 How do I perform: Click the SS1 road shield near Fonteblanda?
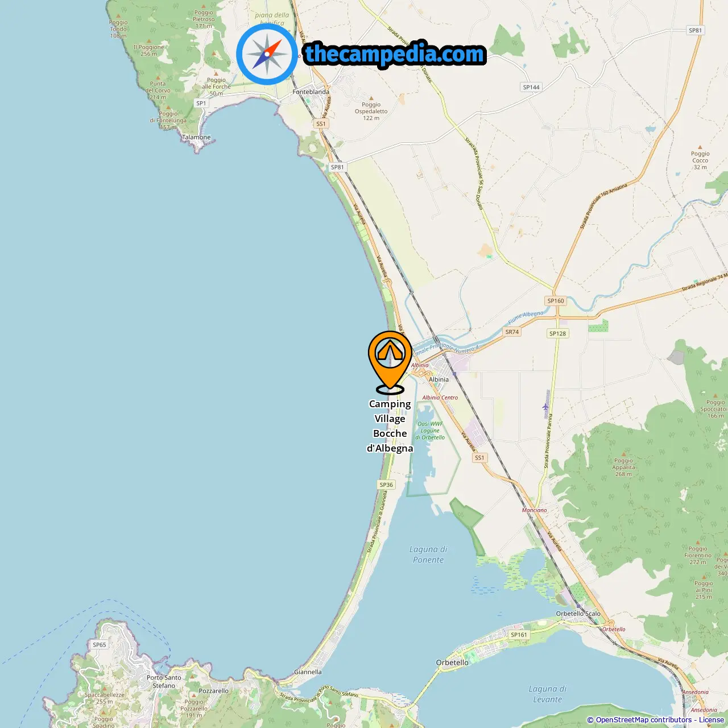[321, 123]
